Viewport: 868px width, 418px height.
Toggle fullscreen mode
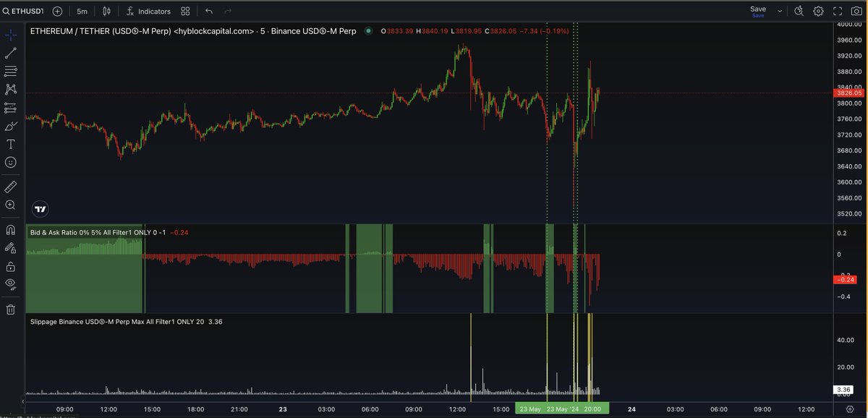coord(838,12)
